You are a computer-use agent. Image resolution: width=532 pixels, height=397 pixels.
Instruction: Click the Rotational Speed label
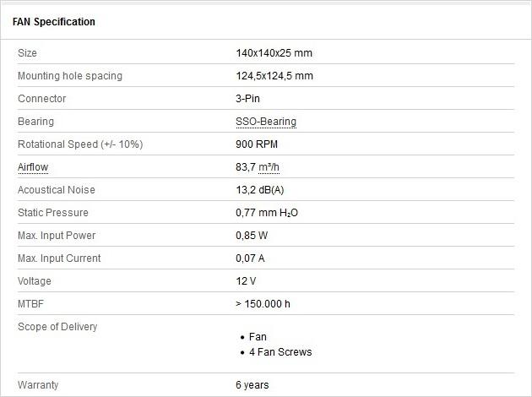point(80,144)
